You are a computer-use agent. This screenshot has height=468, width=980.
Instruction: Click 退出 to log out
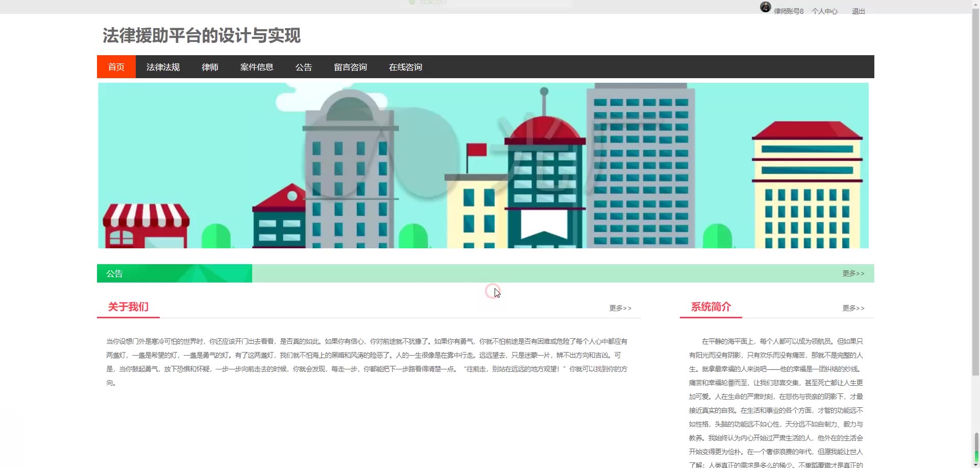(x=858, y=11)
